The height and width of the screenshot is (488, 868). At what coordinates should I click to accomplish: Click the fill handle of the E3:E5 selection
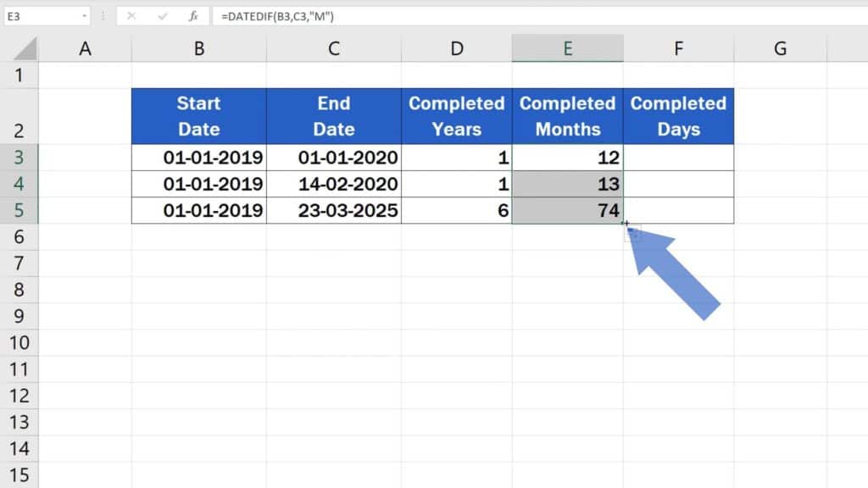coord(623,224)
